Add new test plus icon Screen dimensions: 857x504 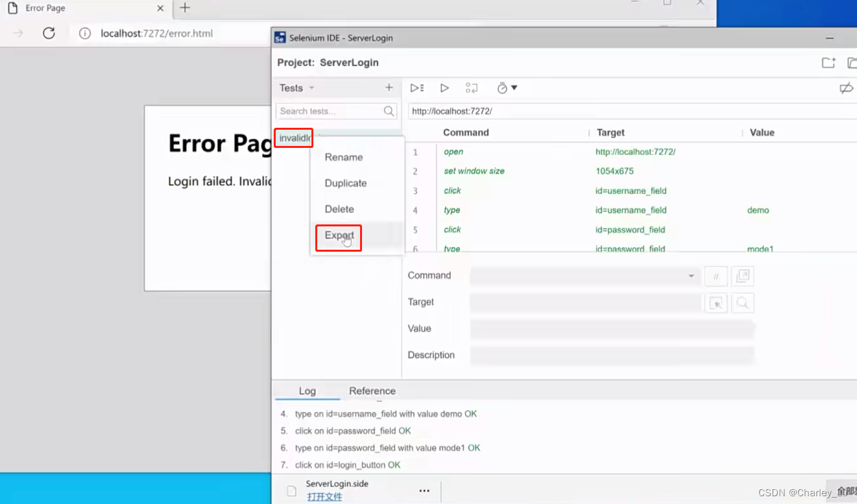(389, 88)
